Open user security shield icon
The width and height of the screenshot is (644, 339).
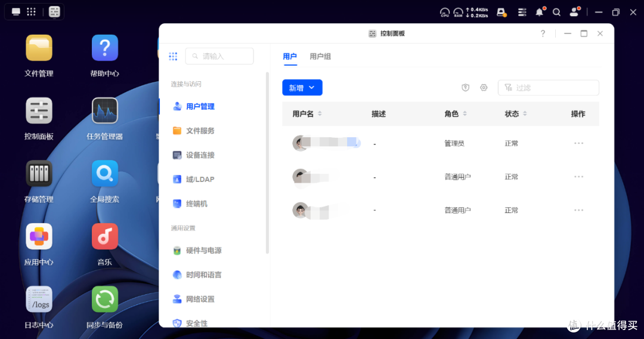pos(465,88)
